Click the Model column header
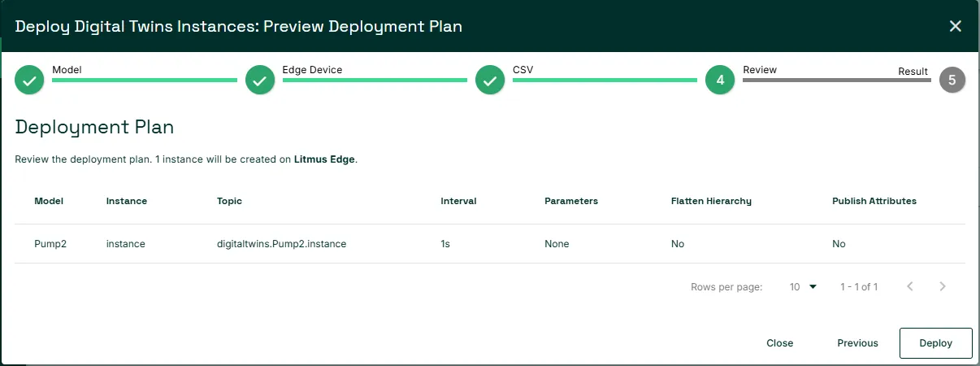The height and width of the screenshot is (366, 980). pyautogui.click(x=49, y=201)
